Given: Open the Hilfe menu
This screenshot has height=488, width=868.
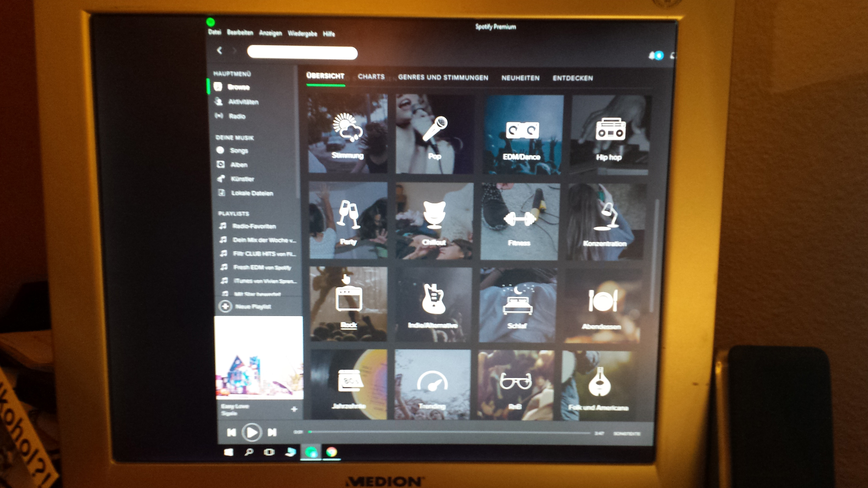Looking at the screenshot, I should (329, 34).
